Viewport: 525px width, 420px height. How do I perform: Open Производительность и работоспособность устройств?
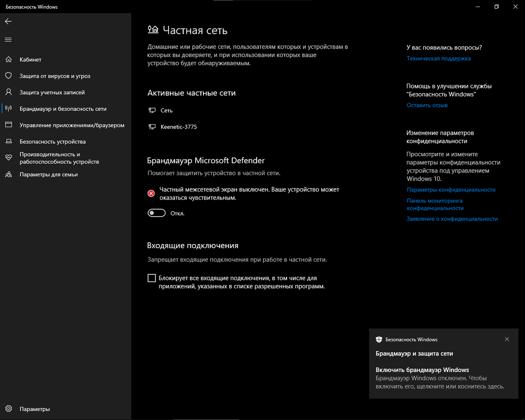pyautogui.click(x=66, y=158)
